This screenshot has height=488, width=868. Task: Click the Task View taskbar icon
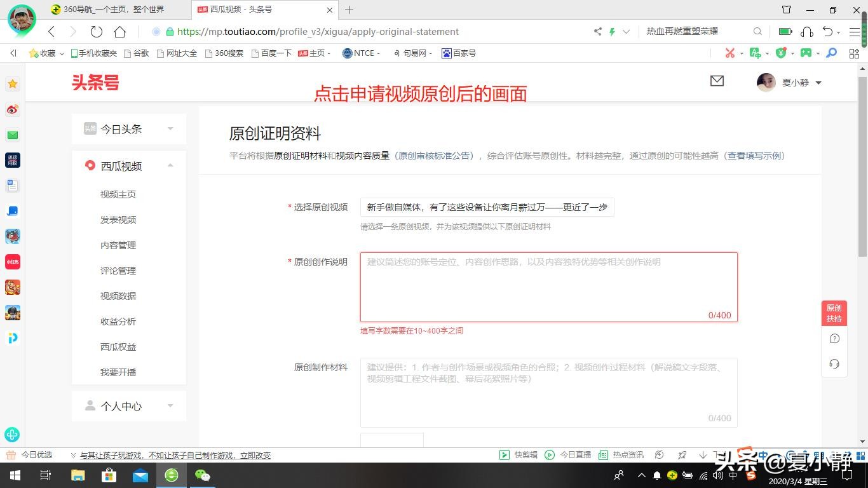coord(46,475)
